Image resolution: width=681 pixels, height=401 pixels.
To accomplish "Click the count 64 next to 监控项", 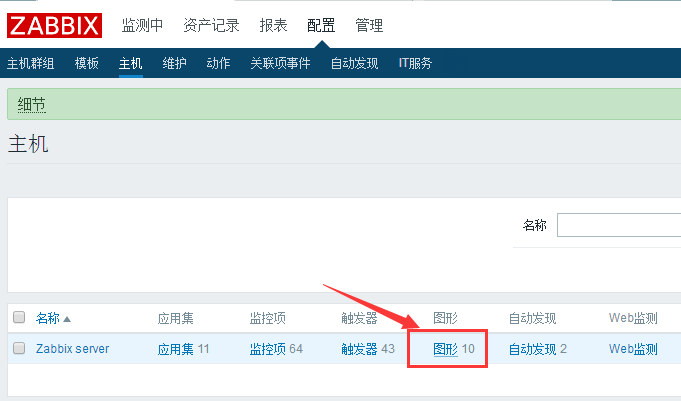I will coord(296,349).
